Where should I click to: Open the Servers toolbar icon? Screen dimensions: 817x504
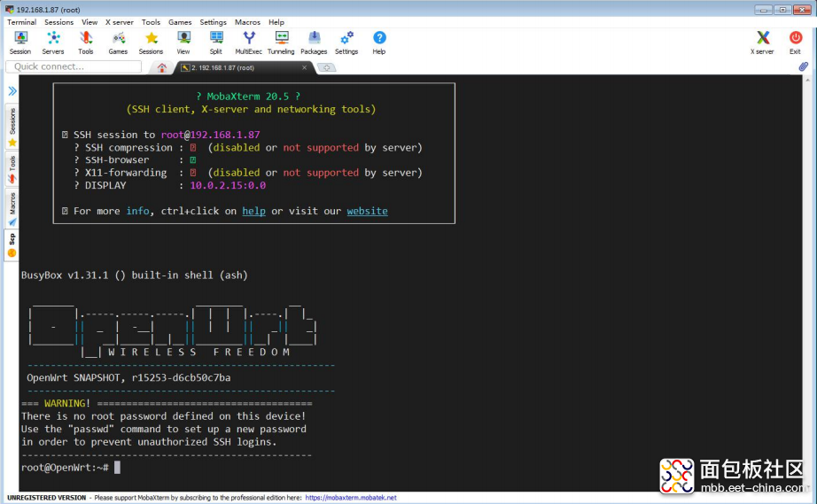(53, 43)
